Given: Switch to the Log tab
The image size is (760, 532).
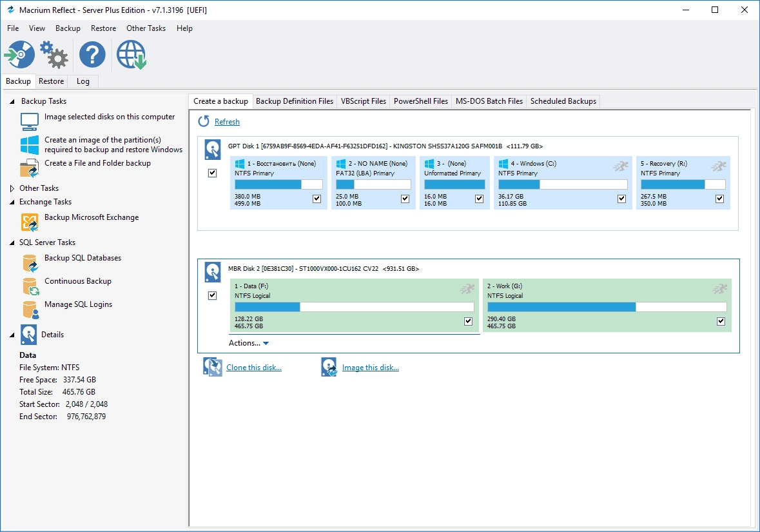Looking at the screenshot, I should pos(83,81).
